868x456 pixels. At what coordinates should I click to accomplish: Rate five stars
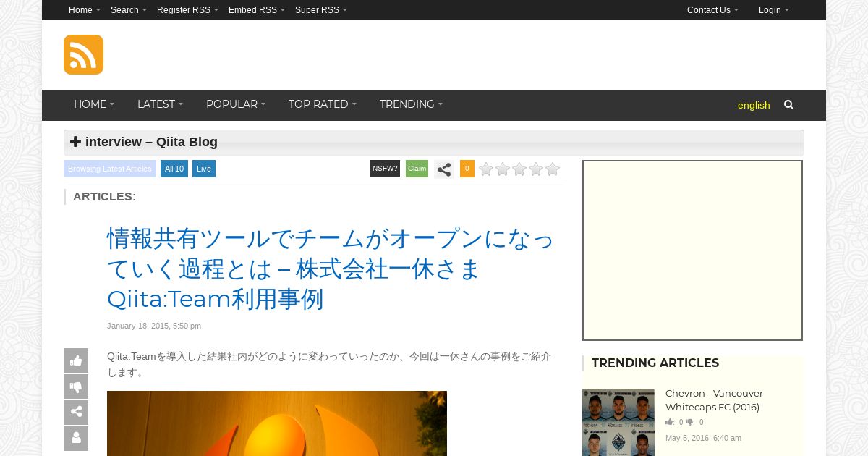553,169
